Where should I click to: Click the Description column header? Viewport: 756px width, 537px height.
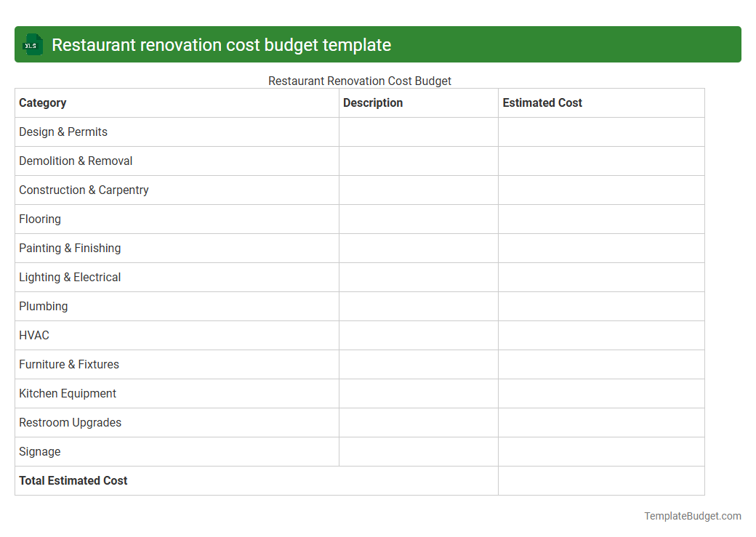tap(373, 102)
